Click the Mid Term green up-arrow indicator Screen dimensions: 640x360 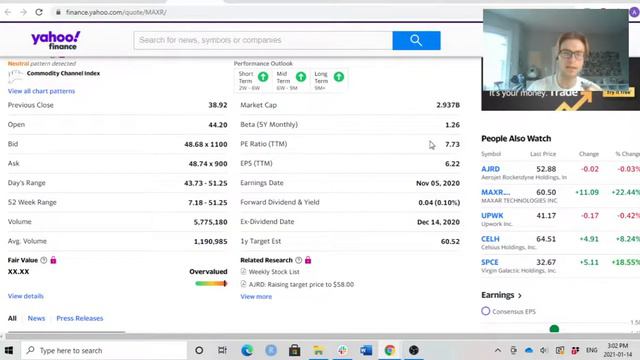(301, 77)
